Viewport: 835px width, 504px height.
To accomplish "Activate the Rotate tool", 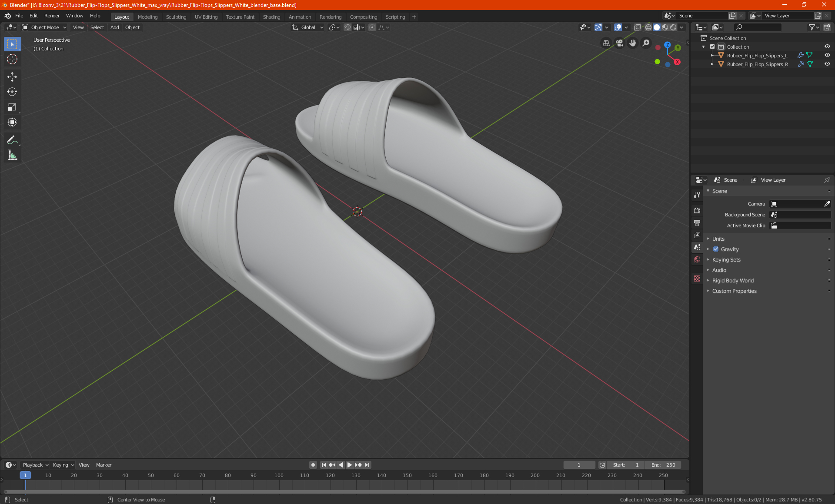I will pos(12,92).
